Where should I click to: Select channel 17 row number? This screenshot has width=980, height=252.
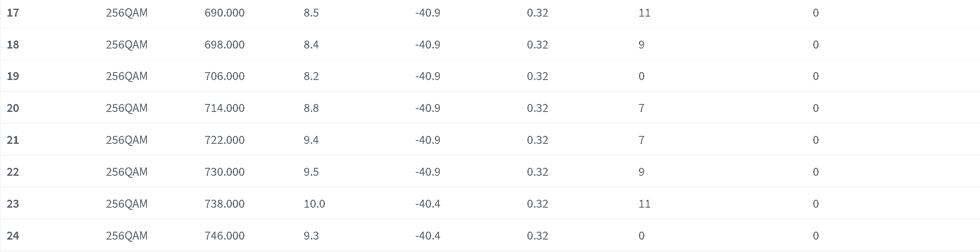[13, 13]
